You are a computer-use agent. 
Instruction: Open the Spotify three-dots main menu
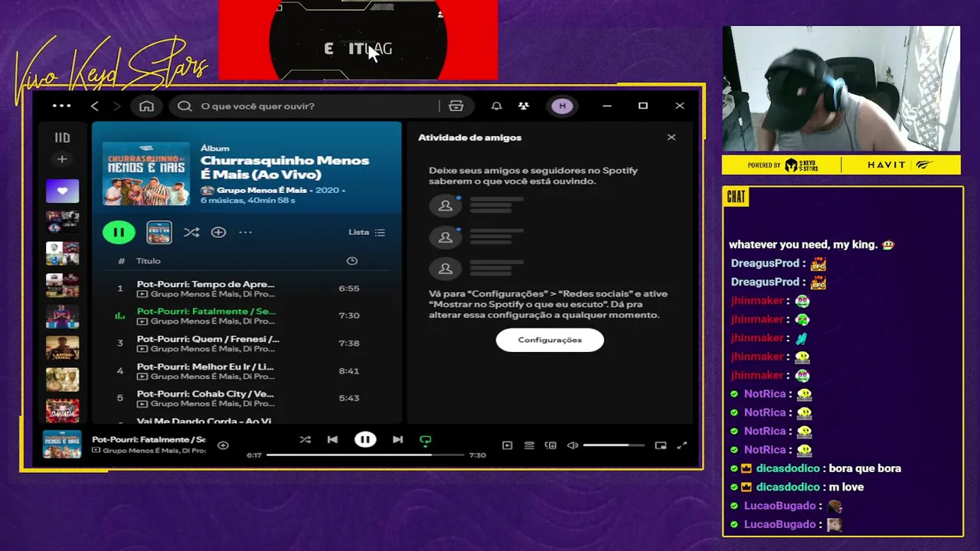point(61,106)
